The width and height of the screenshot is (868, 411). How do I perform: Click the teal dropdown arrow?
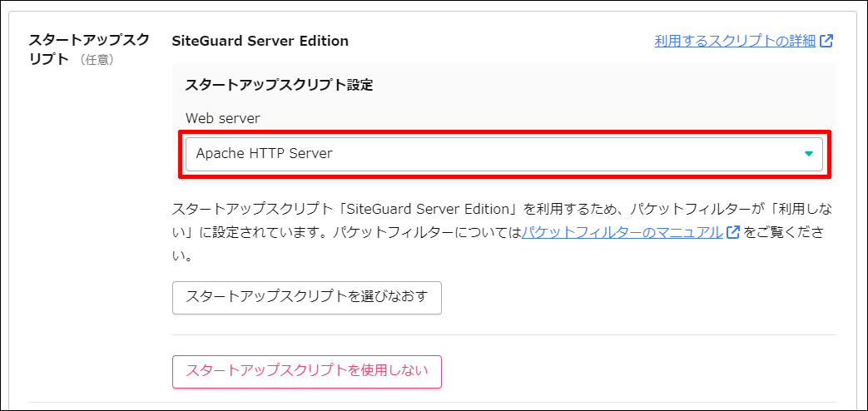(808, 154)
